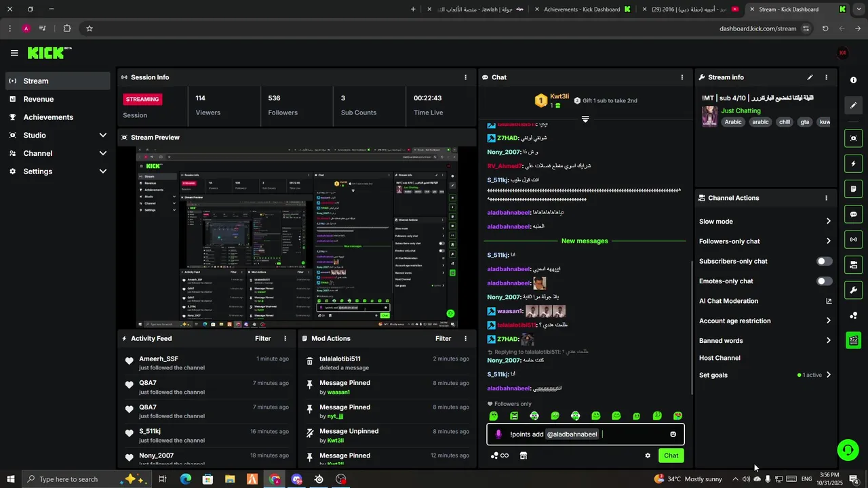The height and width of the screenshot is (488, 868).
Task: Click the Kick logo
Action: [50, 52]
